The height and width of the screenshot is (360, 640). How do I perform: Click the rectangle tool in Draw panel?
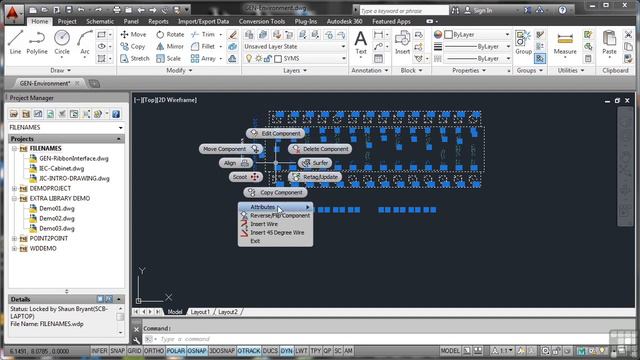tap(101, 35)
